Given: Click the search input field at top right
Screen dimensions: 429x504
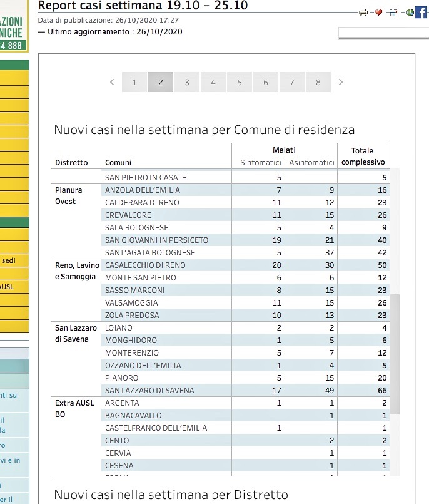Looking at the screenshot, I should [384, 33].
